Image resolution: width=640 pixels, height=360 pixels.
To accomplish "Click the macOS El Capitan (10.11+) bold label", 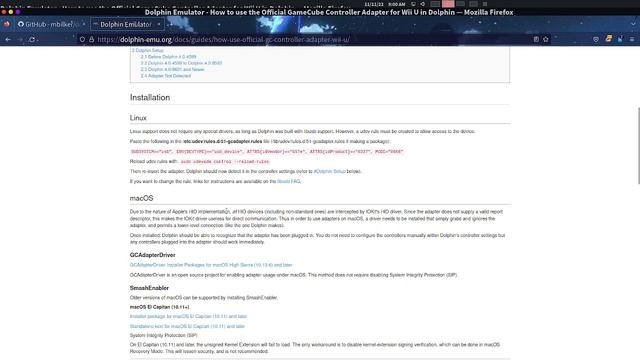I will [160, 307].
